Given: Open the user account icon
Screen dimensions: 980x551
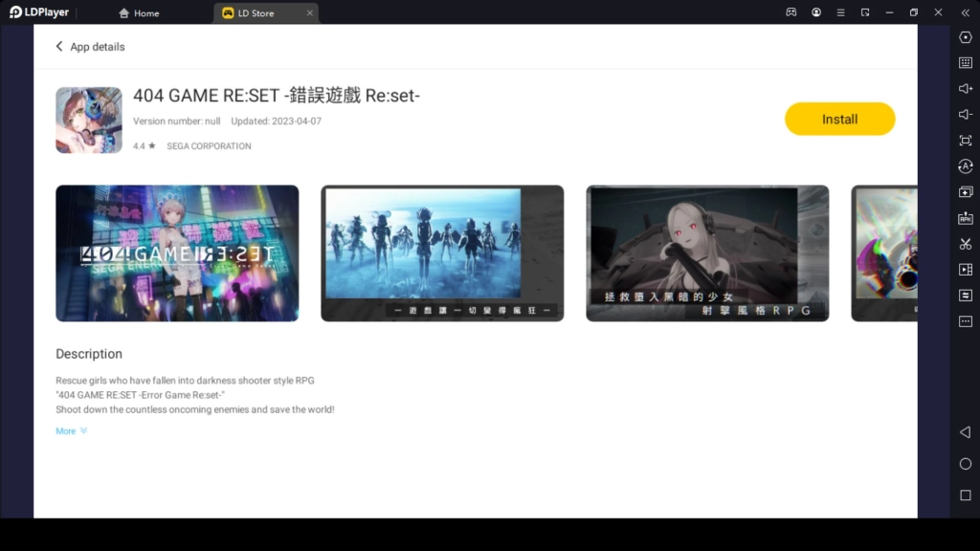Looking at the screenshot, I should pos(816,12).
